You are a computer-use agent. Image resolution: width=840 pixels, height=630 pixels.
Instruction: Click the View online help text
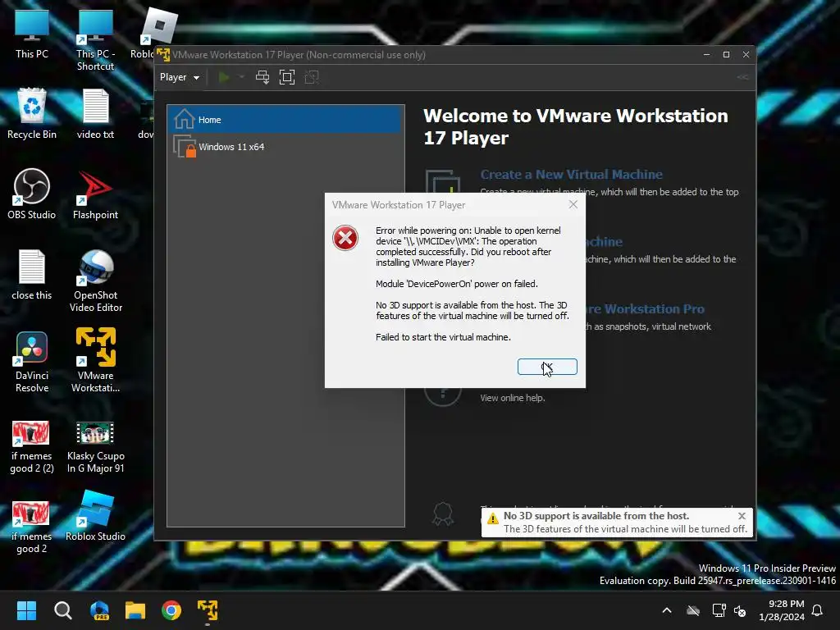coord(512,398)
